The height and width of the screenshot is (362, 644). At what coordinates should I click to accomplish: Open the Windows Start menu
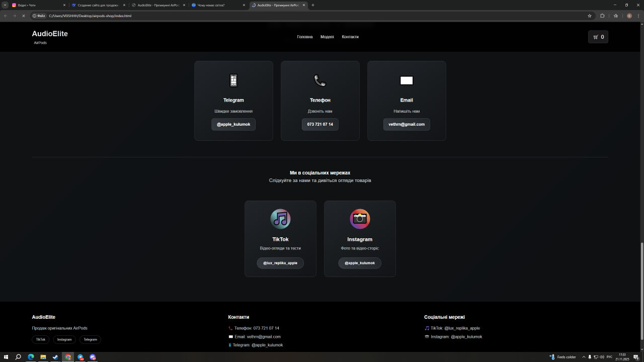coord(6,357)
